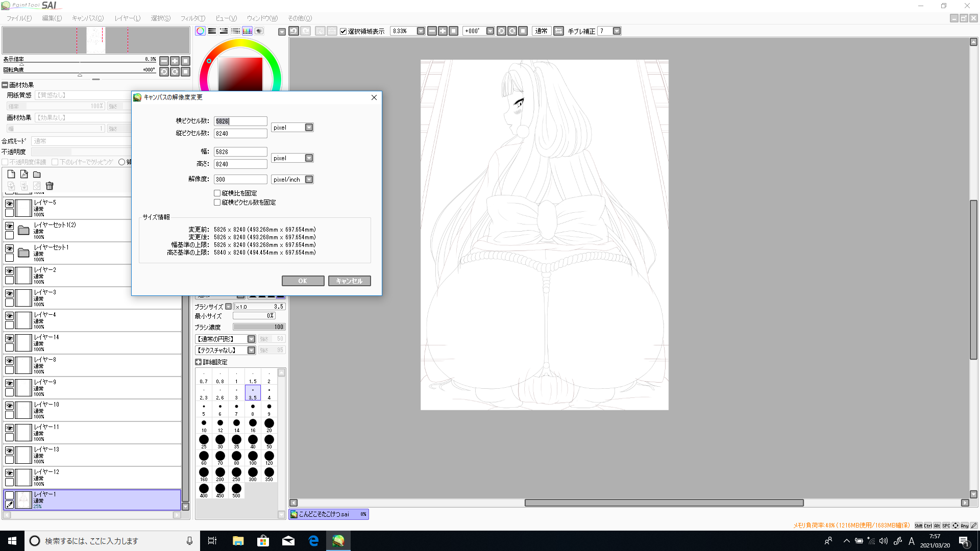Screen dimensions: 980x551
Task: Open Edge browser from taskbar
Action: tap(313, 541)
